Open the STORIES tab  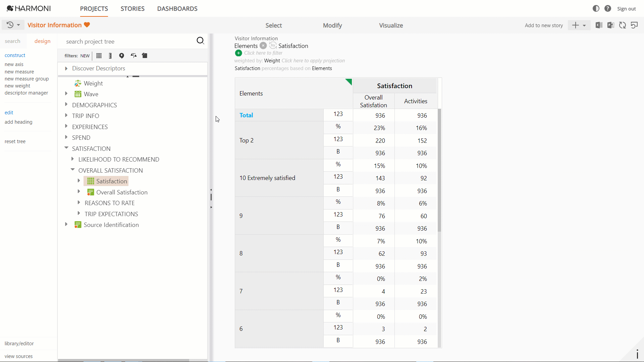pos(132,9)
